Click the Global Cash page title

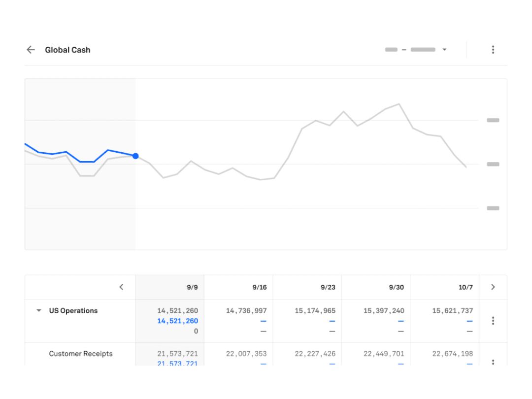pyautogui.click(x=67, y=50)
